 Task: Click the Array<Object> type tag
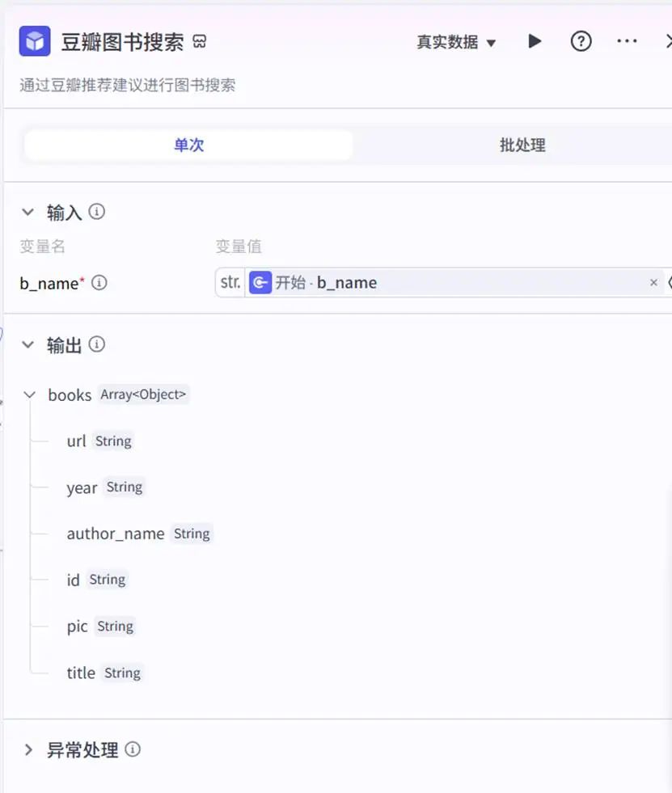tap(143, 394)
